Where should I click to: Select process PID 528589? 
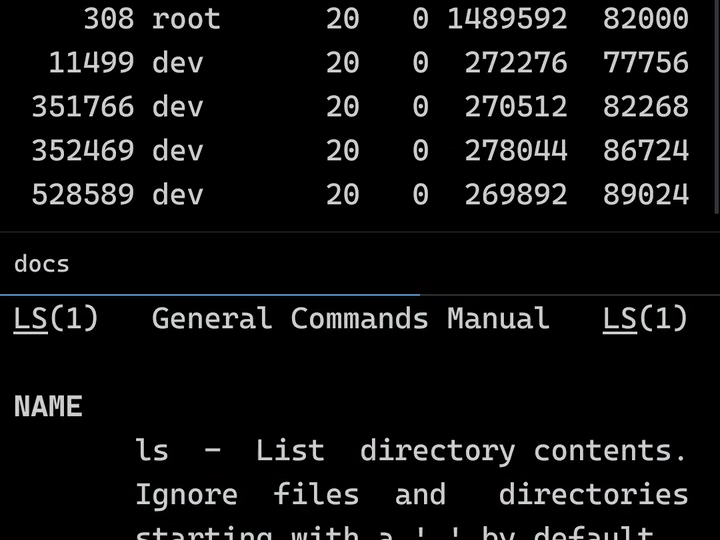click(x=83, y=194)
